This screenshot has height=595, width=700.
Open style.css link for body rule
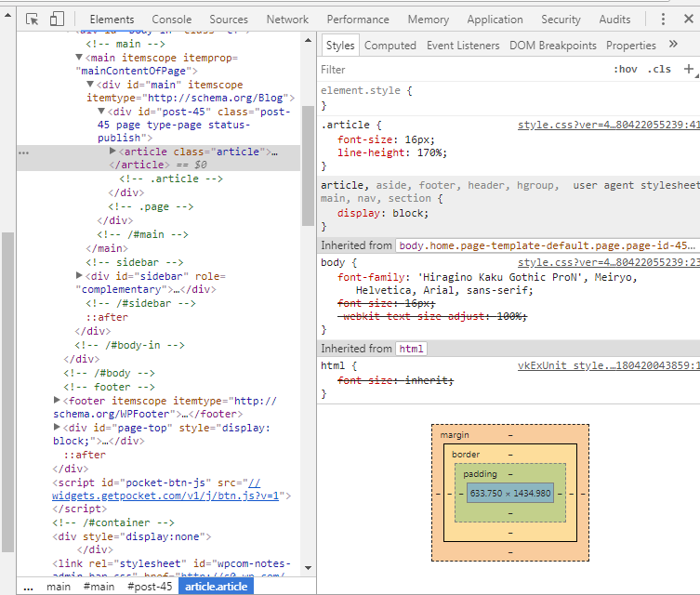(608, 262)
